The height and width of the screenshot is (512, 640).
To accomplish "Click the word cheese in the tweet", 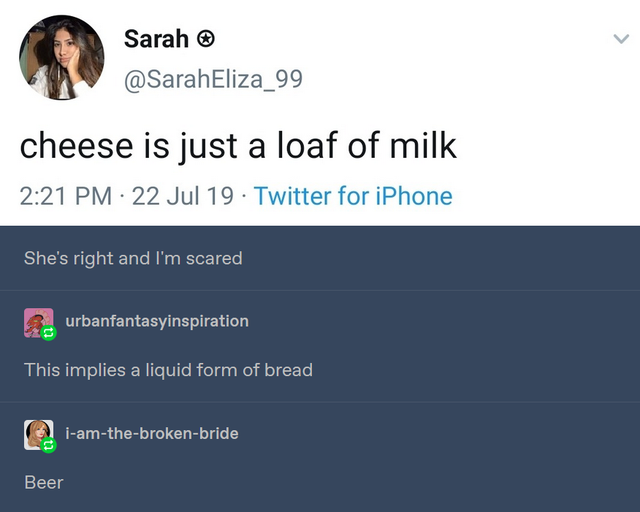I will pos(76,146).
